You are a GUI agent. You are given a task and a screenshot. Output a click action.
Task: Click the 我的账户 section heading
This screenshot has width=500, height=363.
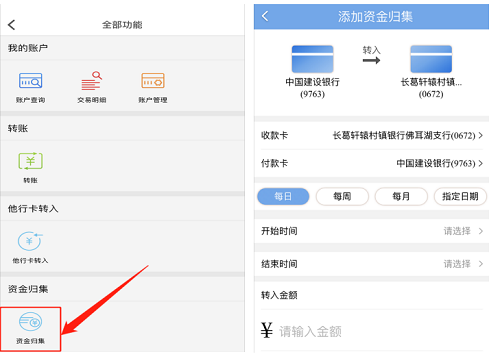click(28, 48)
